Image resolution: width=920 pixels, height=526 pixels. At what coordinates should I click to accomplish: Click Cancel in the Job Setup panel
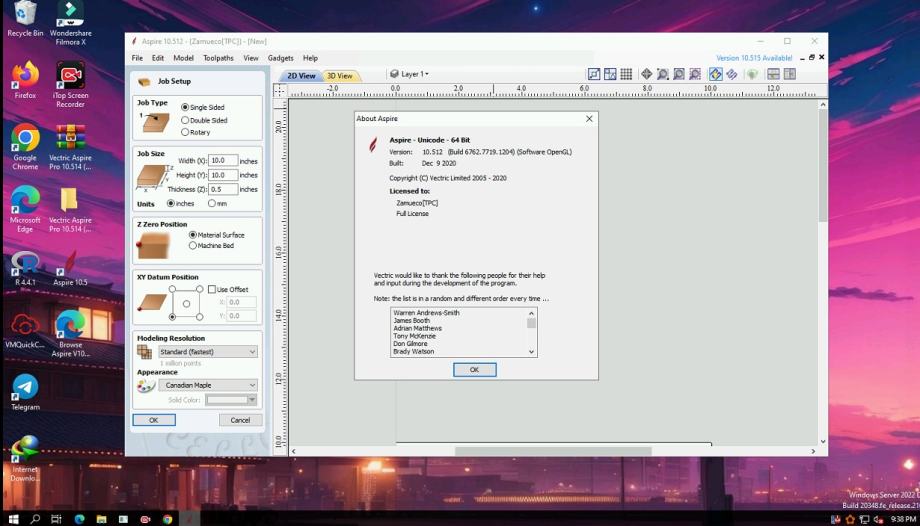tap(240, 420)
